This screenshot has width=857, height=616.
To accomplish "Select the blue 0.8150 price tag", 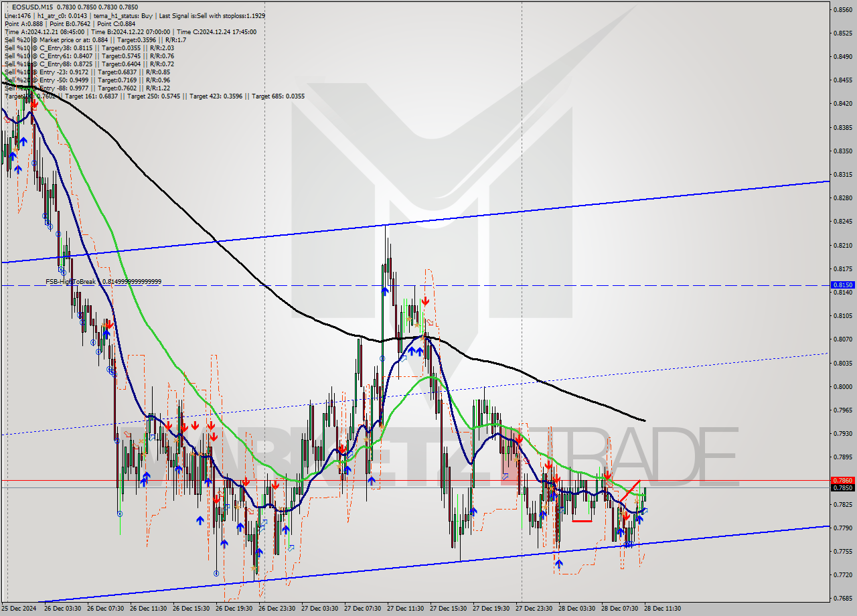I will point(842,285).
